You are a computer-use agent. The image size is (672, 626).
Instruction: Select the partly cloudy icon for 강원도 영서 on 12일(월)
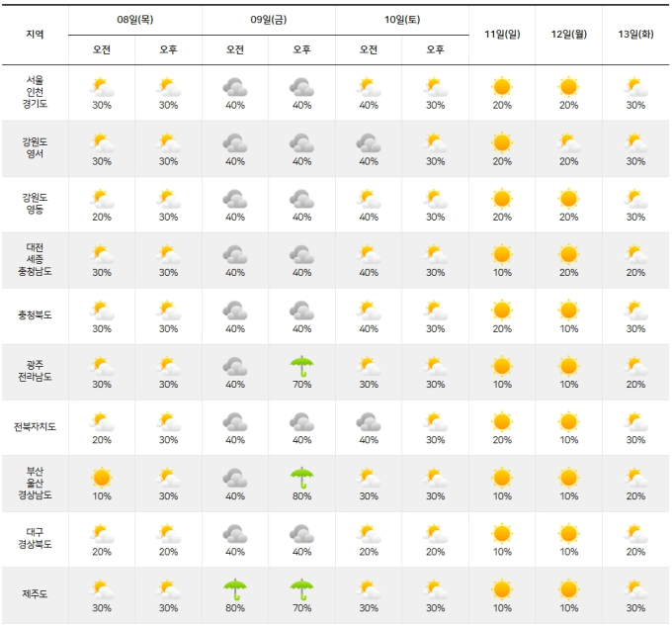coord(568,143)
